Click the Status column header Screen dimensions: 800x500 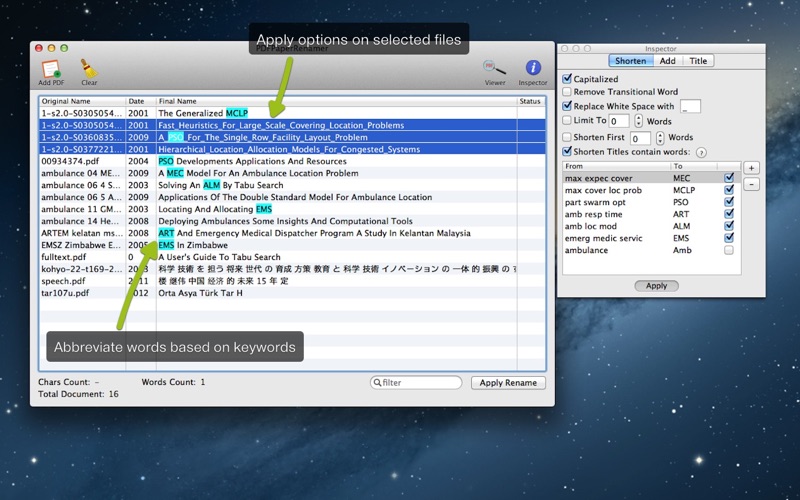pos(531,101)
